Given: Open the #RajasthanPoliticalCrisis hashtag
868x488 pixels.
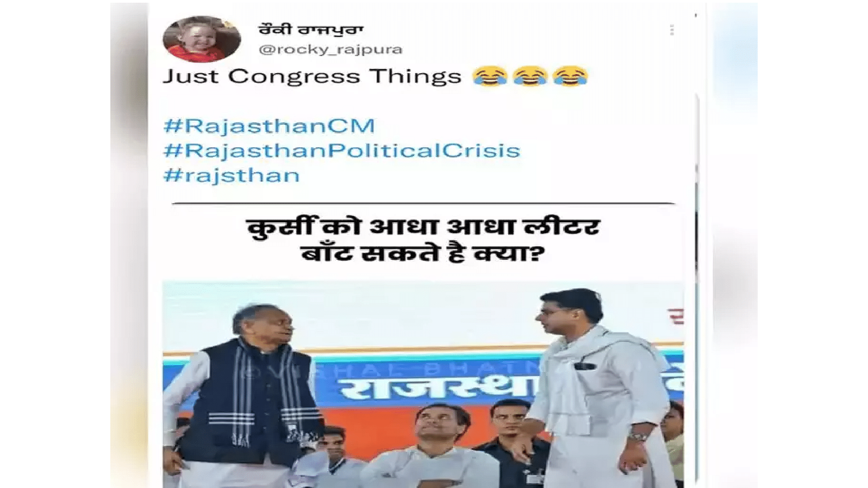Looking at the screenshot, I should click(342, 150).
